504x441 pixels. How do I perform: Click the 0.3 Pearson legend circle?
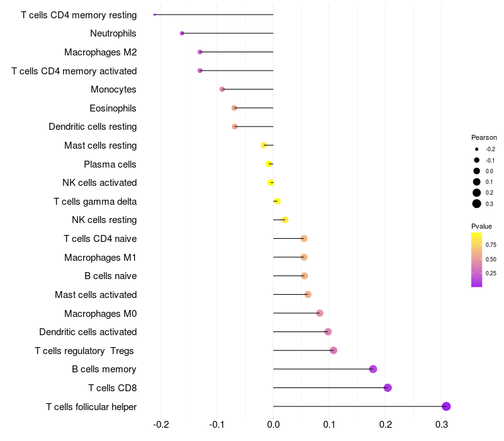pyautogui.click(x=477, y=203)
